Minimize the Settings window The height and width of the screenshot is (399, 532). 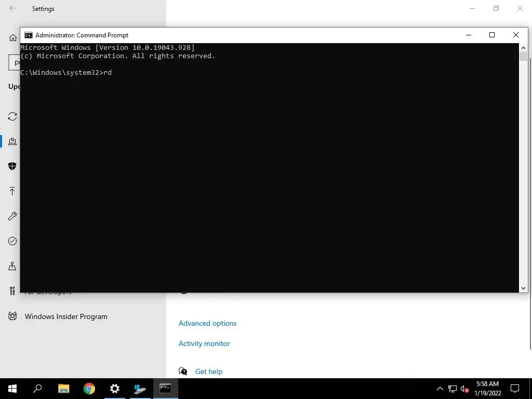[x=472, y=8]
